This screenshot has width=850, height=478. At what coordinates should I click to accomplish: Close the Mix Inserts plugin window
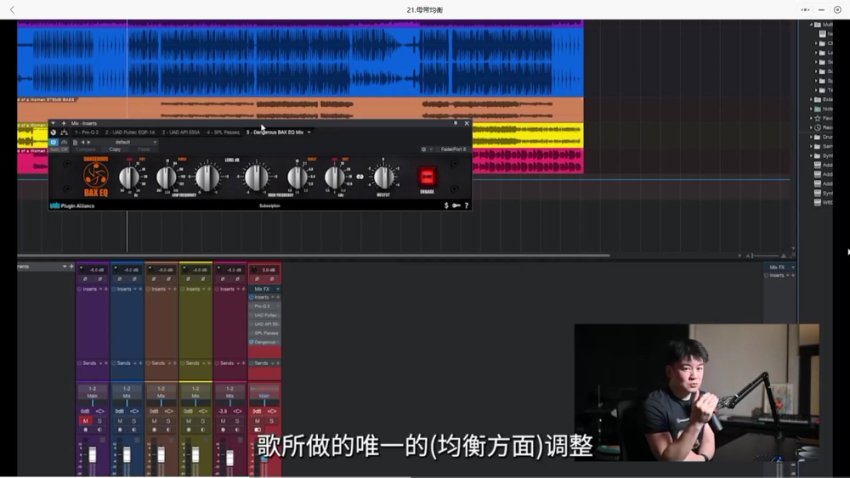[x=466, y=123]
